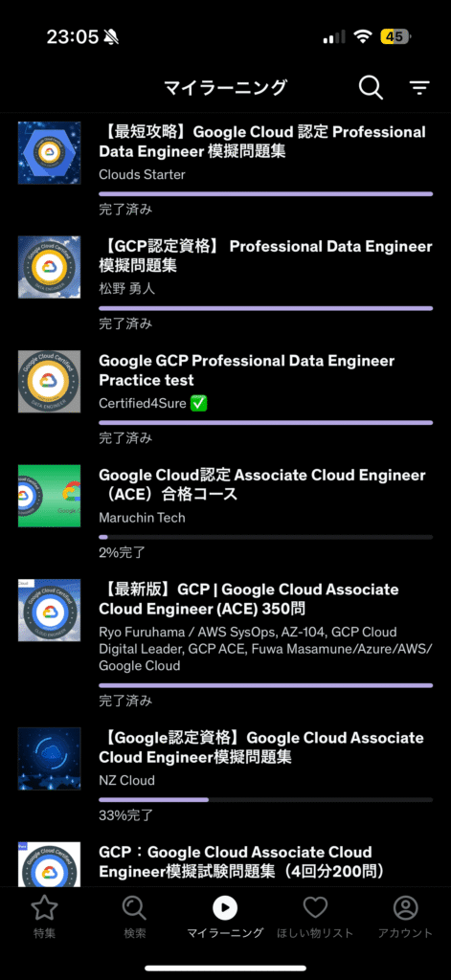Tap the Certified4Sure instructor name
The image size is (451, 980).
(143, 404)
